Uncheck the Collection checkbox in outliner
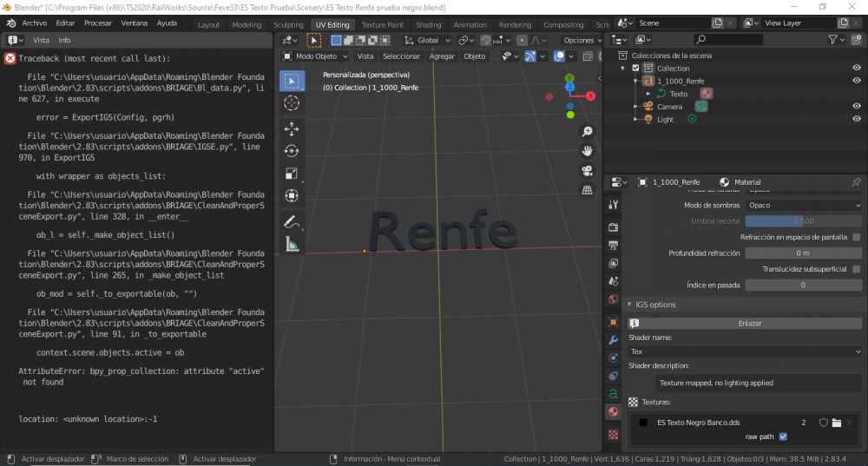The width and height of the screenshot is (868, 466). coord(635,68)
